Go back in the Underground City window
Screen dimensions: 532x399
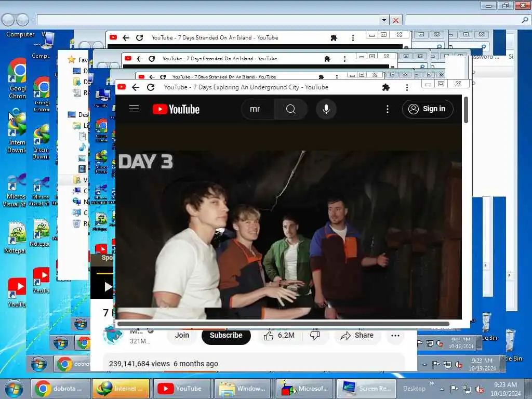point(136,87)
